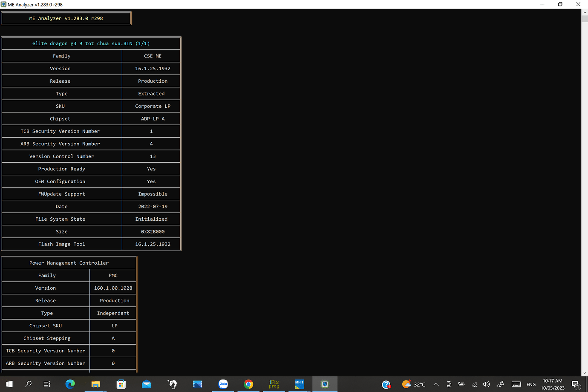
Task: Click the ME Analyzer icon in the title bar
Action: (4, 4)
